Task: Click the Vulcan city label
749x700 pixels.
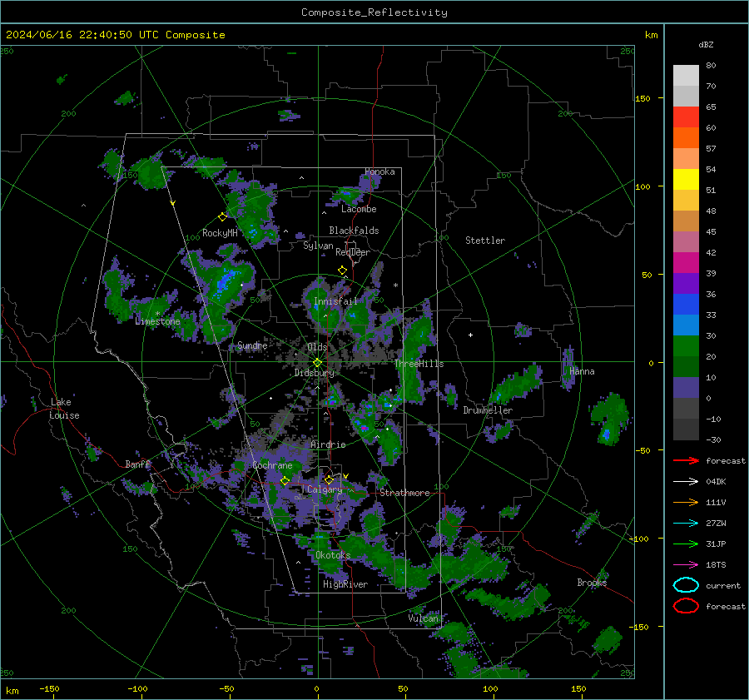Action: click(x=424, y=618)
